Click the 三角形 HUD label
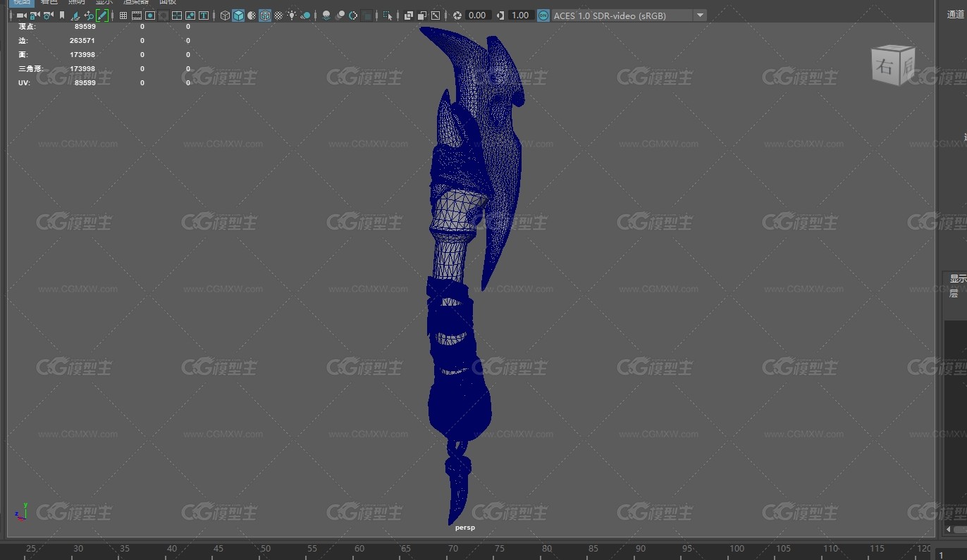967x560 pixels. click(30, 68)
